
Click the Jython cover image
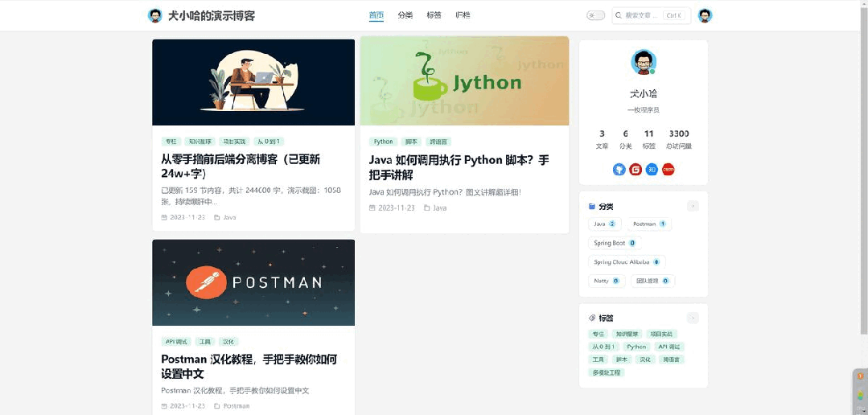464,80
